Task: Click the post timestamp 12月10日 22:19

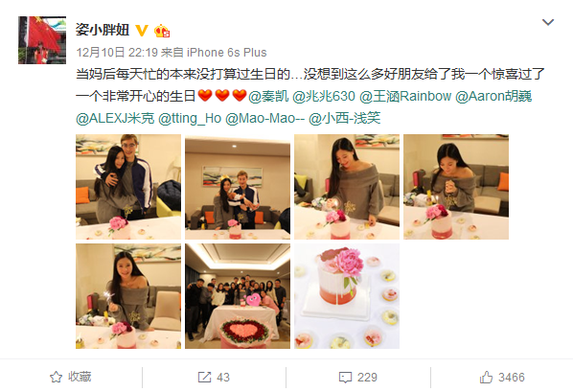Action: [x=117, y=53]
